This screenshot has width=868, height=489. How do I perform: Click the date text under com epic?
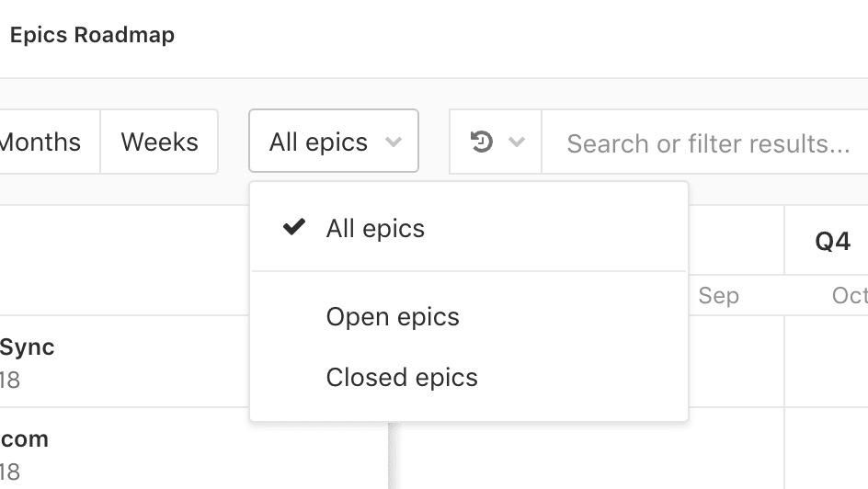coord(10,472)
